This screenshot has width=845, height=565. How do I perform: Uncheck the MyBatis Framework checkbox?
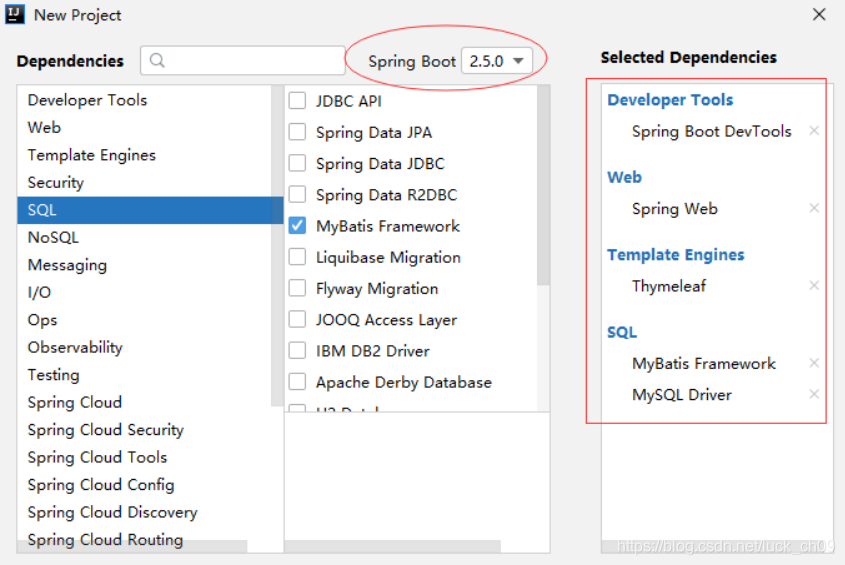click(x=297, y=226)
